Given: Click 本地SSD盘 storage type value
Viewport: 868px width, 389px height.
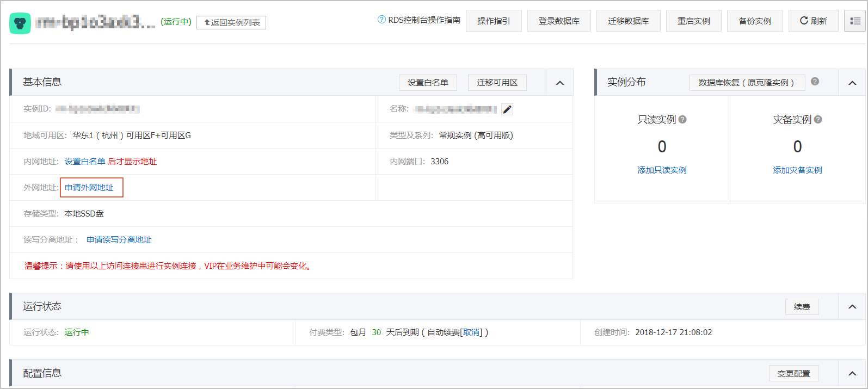Looking at the screenshot, I should pyautogui.click(x=84, y=214).
